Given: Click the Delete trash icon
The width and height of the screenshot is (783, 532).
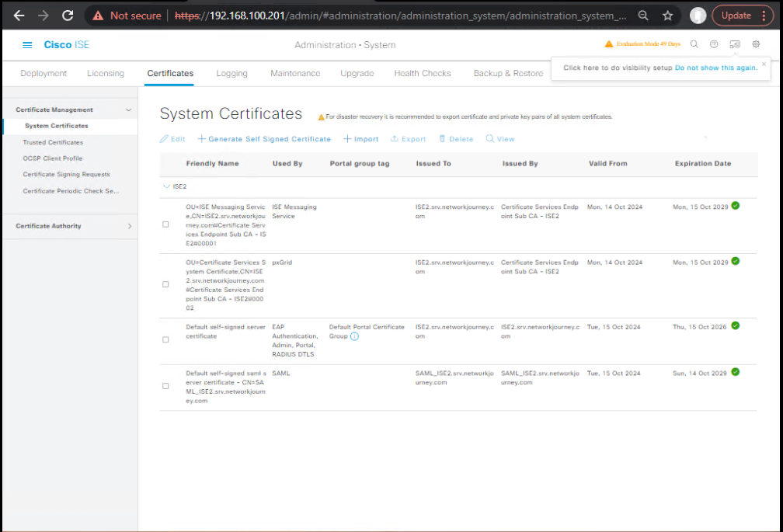Looking at the screenshot, I should click(x=442, y=139).
